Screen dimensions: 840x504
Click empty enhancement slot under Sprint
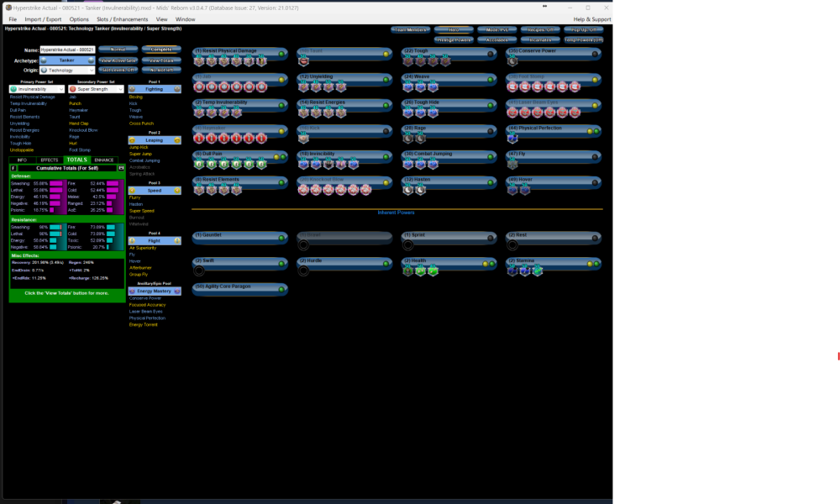pos(408,245)
